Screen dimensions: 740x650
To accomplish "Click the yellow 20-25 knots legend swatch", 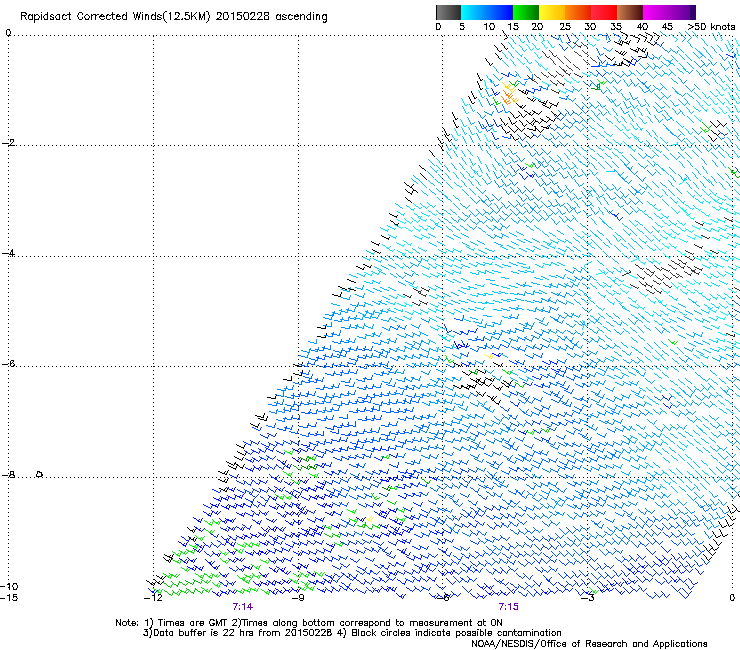I will [x=552, y=12].
